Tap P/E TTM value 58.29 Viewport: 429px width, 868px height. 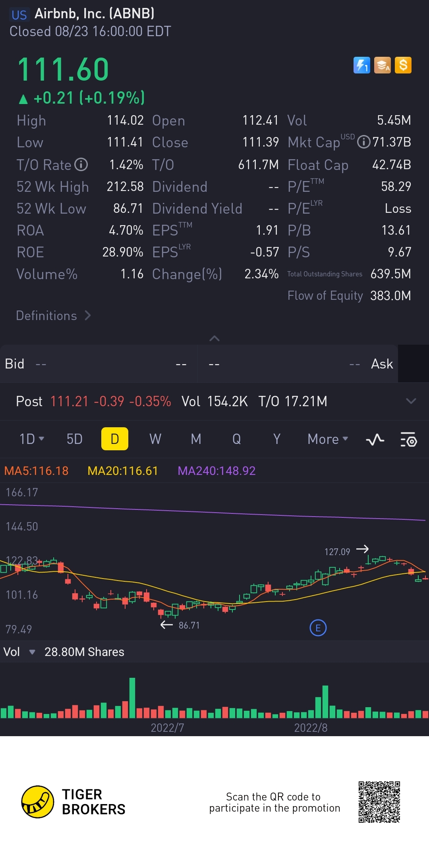pyautogui.click(x=396, y=186)
